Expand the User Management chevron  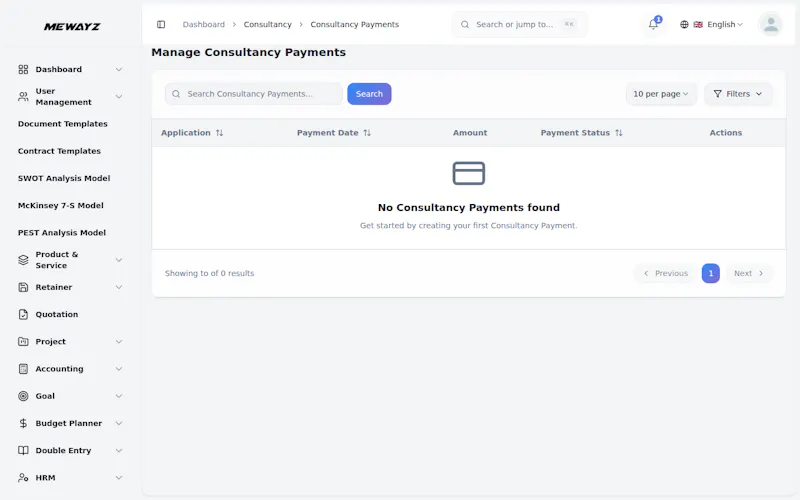118,96
